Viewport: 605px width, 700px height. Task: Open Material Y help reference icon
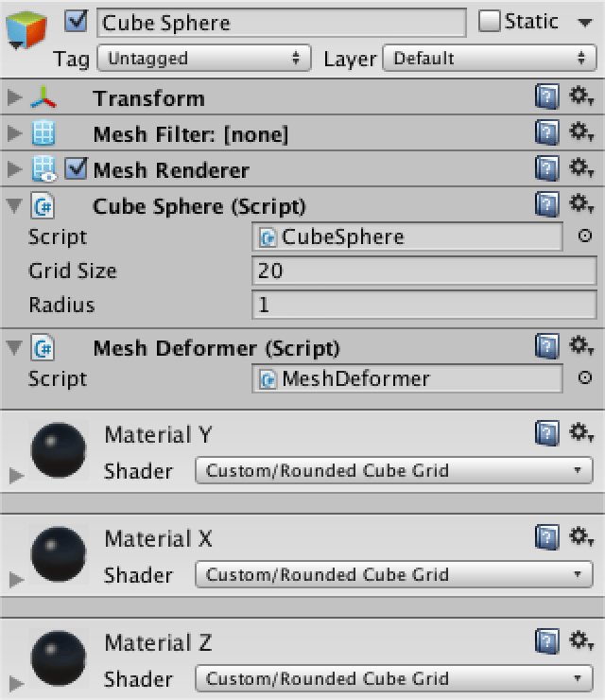coord(547,433)
